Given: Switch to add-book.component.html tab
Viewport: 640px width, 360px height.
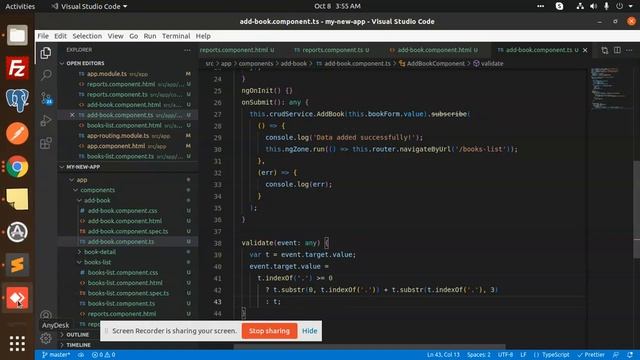Looking at the screenshot, I should click(x=433, y=50).
